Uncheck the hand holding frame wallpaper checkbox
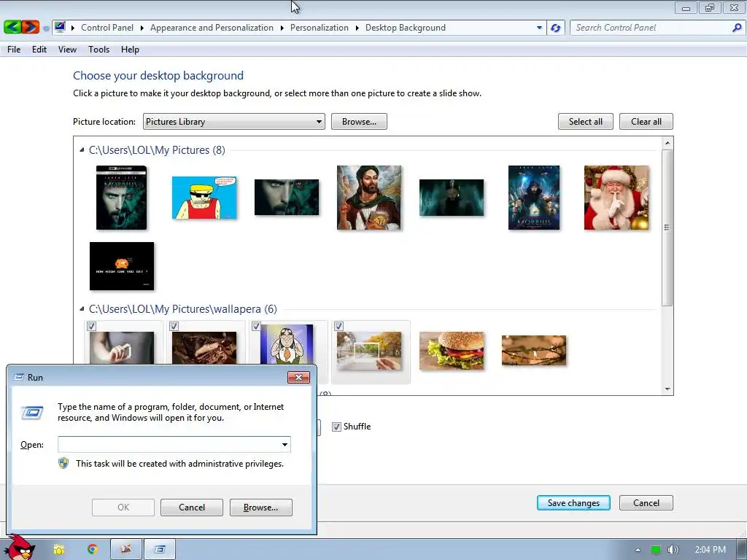Image resolution: width=747 pixels, height=560 pixels. pos(91,326)
